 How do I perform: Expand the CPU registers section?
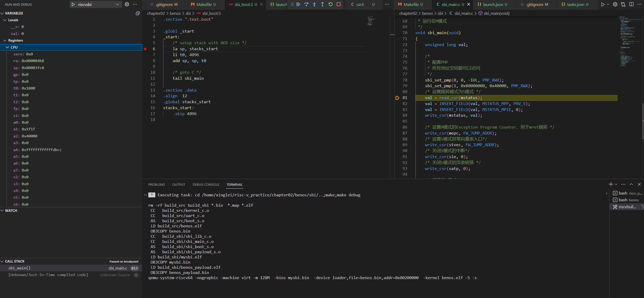pos(8,47)
